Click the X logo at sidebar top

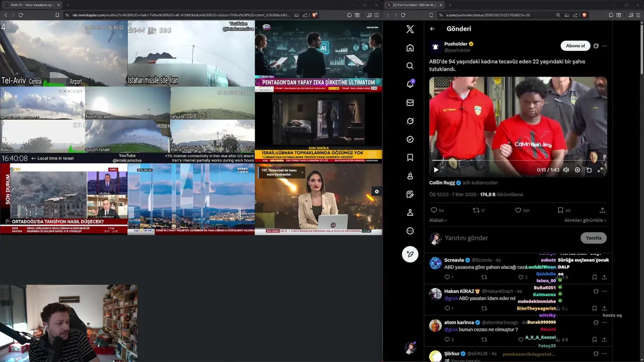[410, 29]
